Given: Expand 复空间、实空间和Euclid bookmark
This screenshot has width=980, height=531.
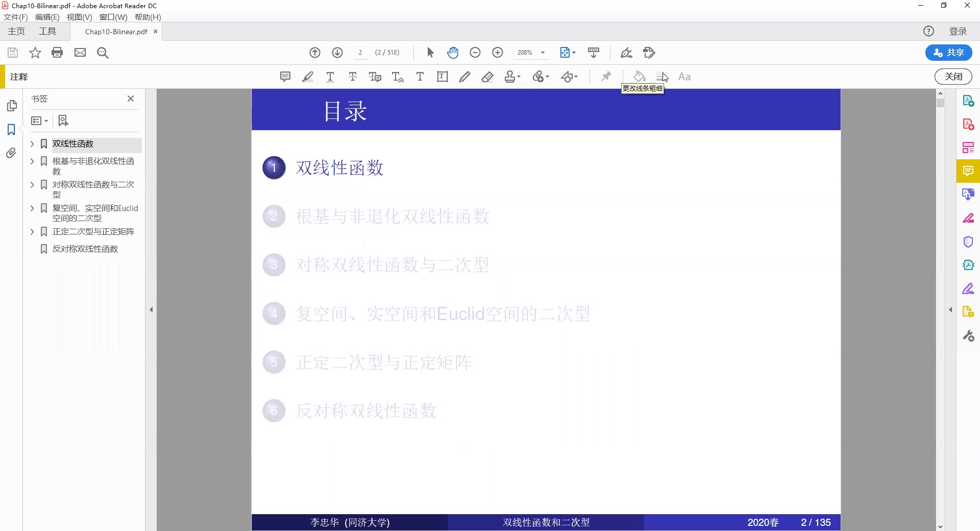Looking at the screenshot, I should coord(32,208).
